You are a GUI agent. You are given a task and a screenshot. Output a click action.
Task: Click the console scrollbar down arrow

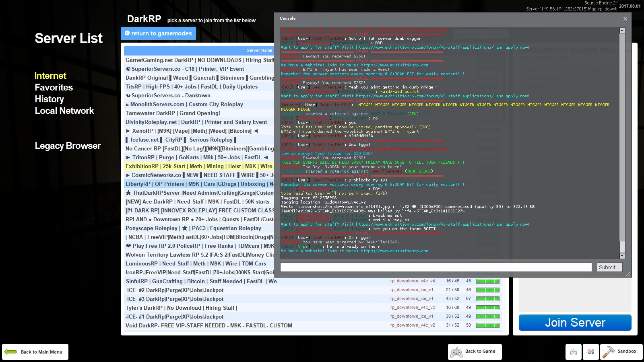tap(622, 256)
